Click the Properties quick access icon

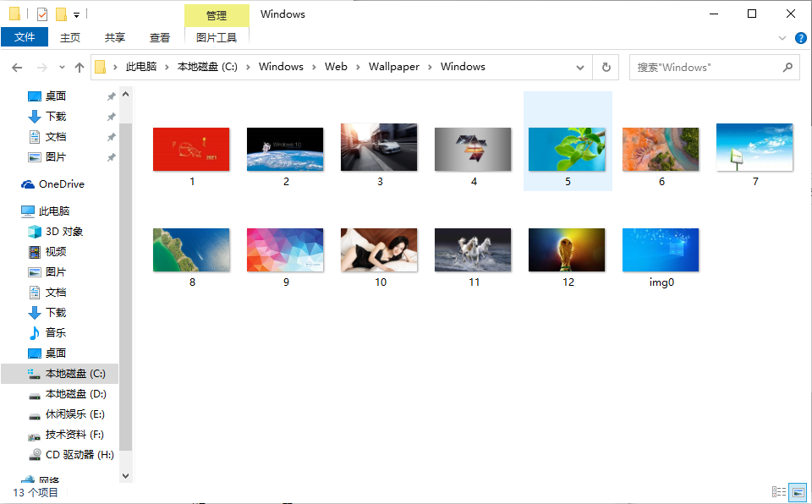click(41, 14)
